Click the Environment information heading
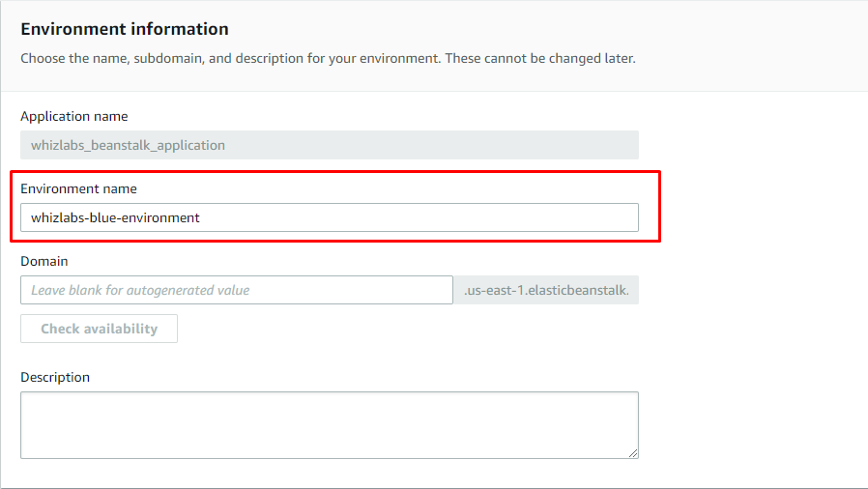The height and width of the screenshot is (489, 868). (125, 29)
